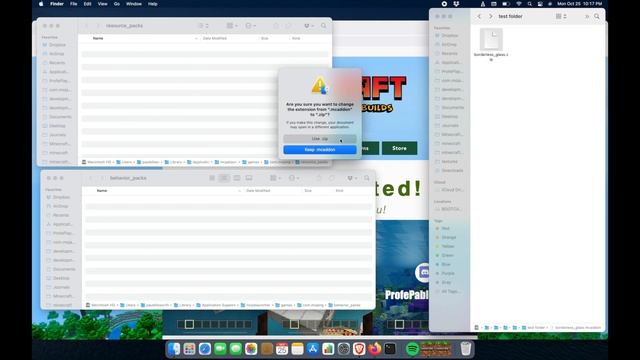Sort by Size column in behavior_packs window
Image resolution: width=640 pixels, height=360 pixels.
(x=308, y=191)
